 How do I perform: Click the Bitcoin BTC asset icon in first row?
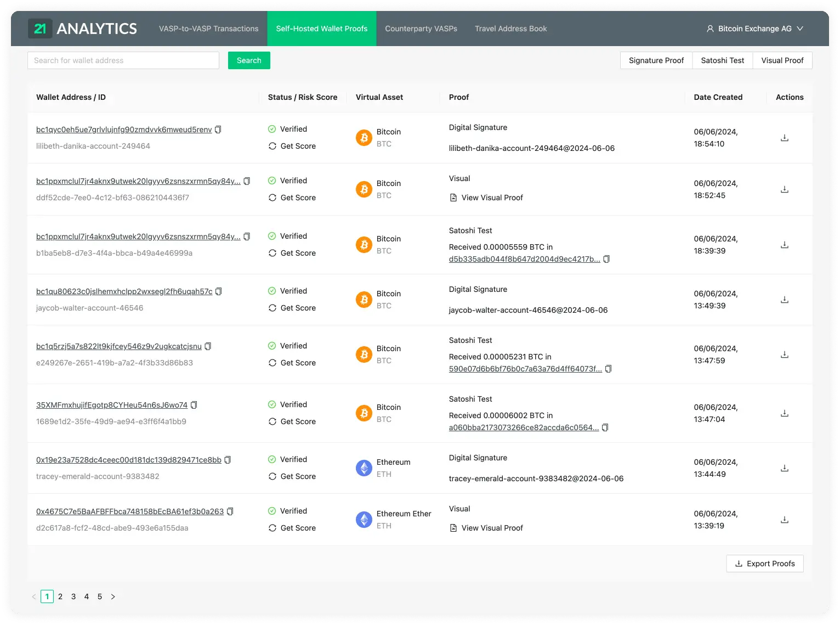click(x=364, y=137)
